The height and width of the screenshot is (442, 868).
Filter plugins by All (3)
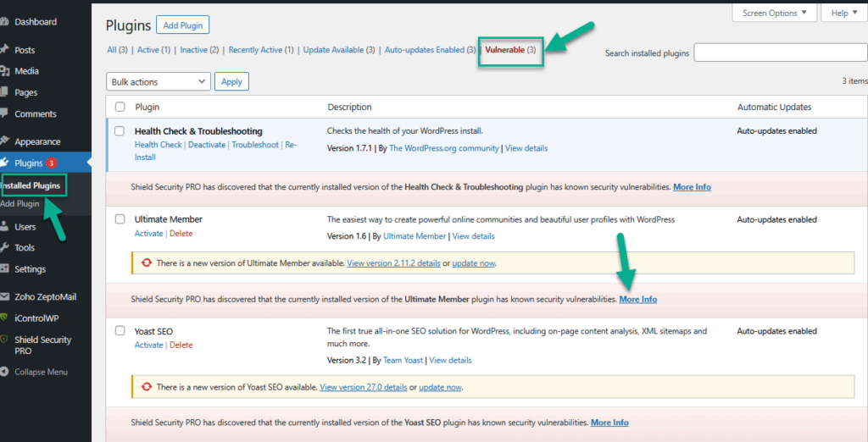click(117, 50)
